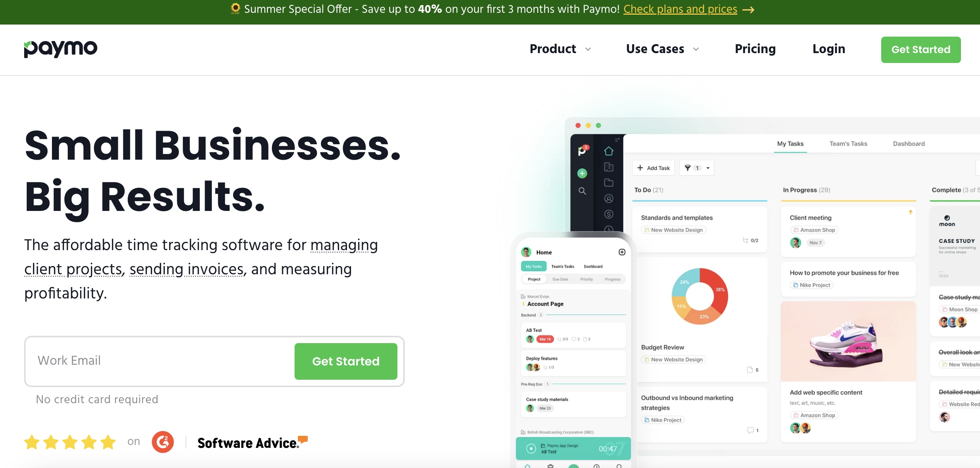This screenshot has height=468, width=980.
Task: Click the dollar invoicing icon in sidebar
Action: coord(608,214)
